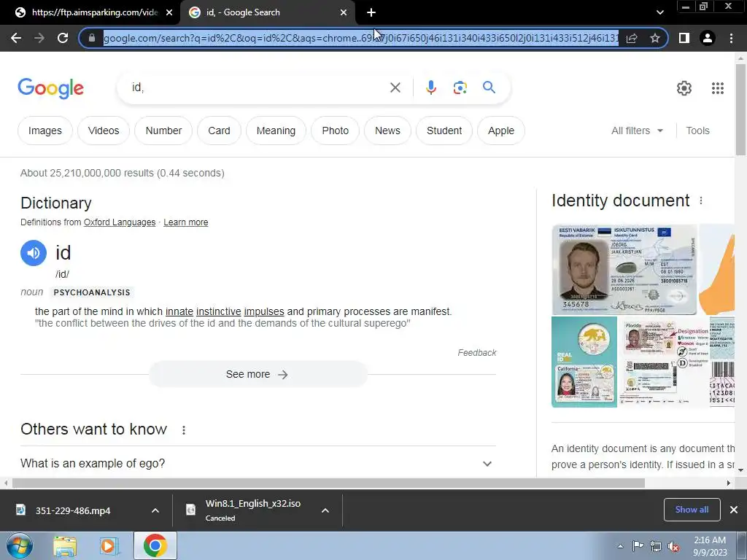747x560 pixels.
Task: Open Windows Explorer from taskbar
Action: (x=65, y=546)
